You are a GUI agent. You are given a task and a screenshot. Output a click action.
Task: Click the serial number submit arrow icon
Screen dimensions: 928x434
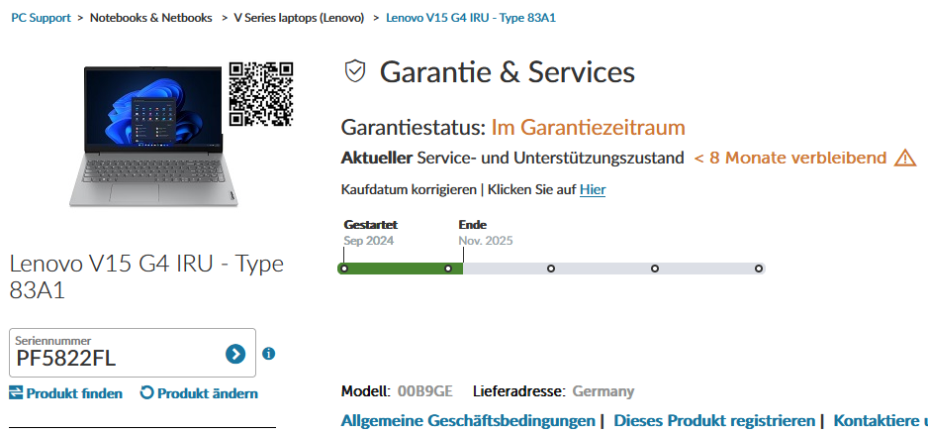point(235,354)
